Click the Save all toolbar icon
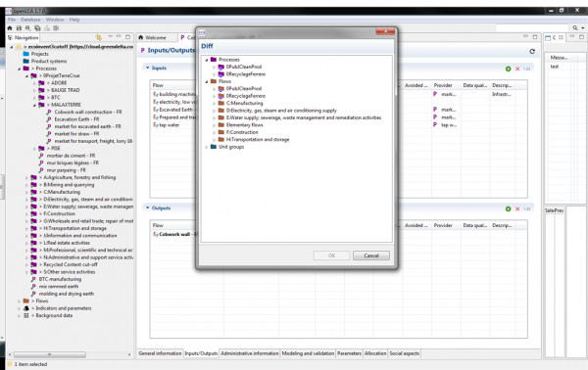Screen dimensions: 588x370 tap(37, 28)
